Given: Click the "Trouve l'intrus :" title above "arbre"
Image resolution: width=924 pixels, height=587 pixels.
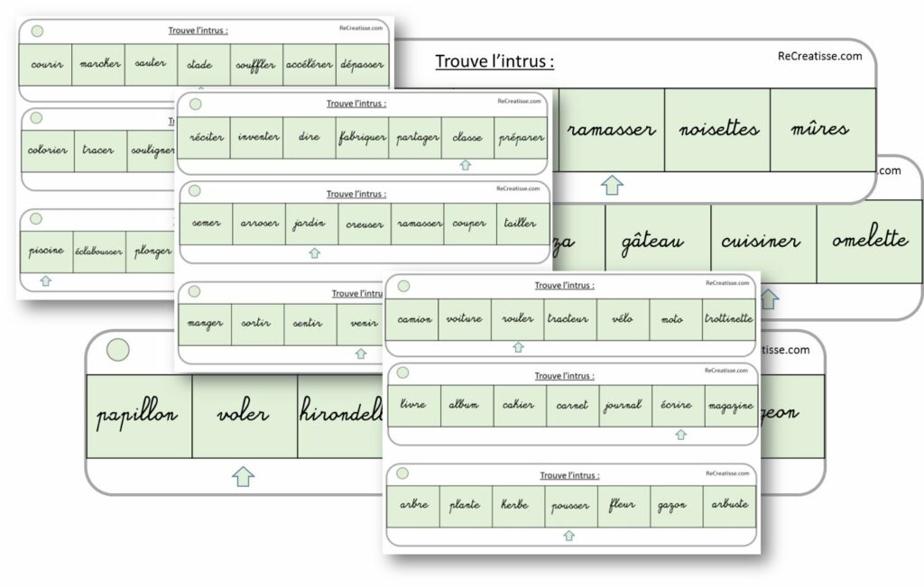Looking at the screenshot, I should click(x=569, y=475).
